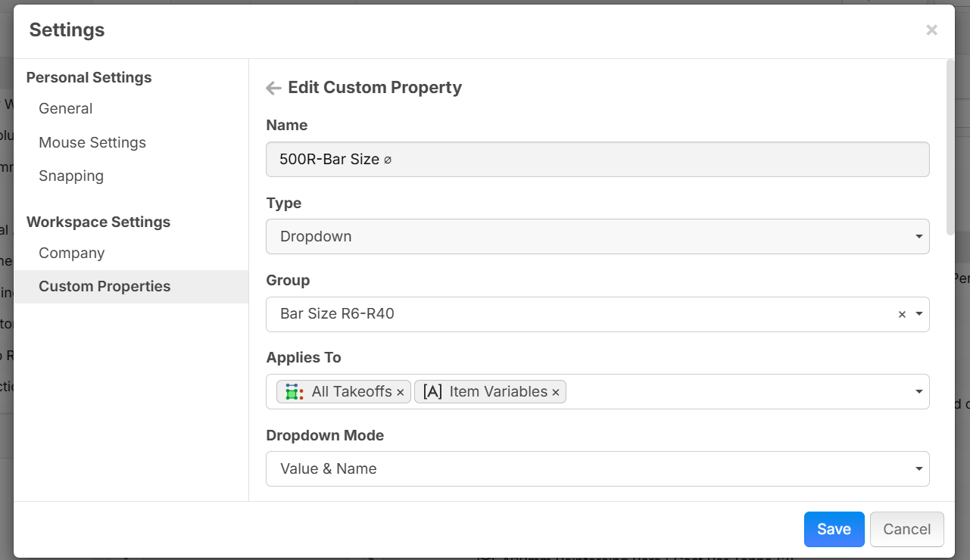
Task: Close the Settings dialog with the X
Action: click(931, 30)
